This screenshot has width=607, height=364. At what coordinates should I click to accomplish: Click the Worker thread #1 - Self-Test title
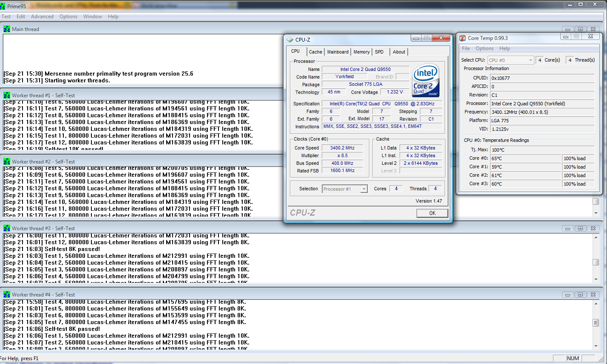point(43,95)
